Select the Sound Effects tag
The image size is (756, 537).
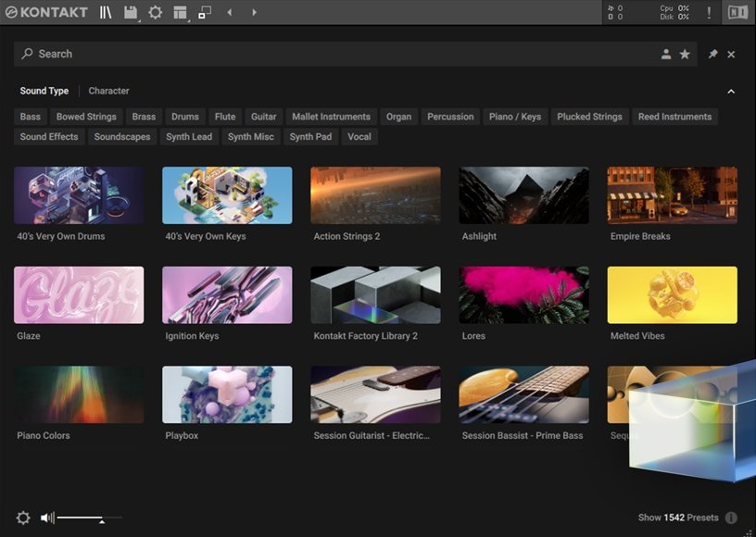click(49, 137)
